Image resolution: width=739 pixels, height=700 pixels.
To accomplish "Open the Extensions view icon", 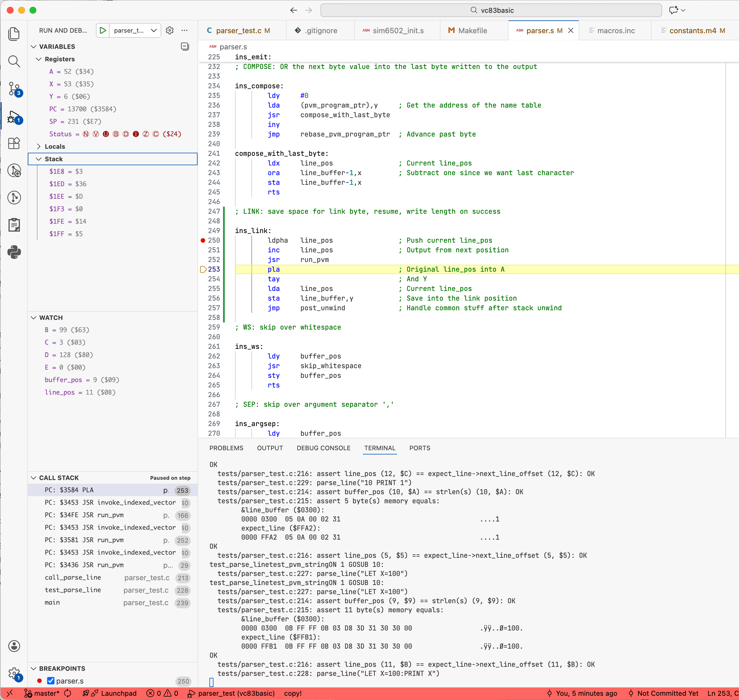I will pyautogui.click(x=14, y=143).
